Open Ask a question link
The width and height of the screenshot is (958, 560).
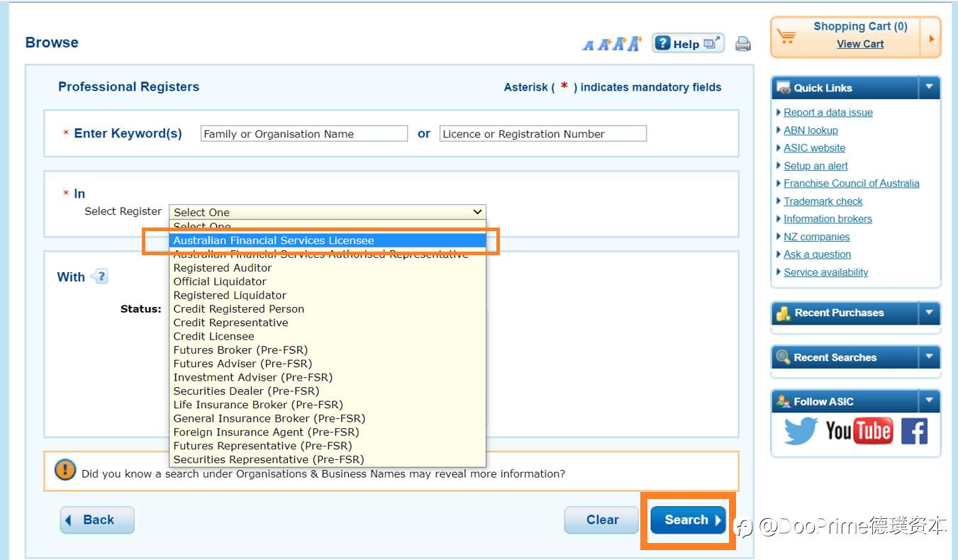(x=817, y=254)
